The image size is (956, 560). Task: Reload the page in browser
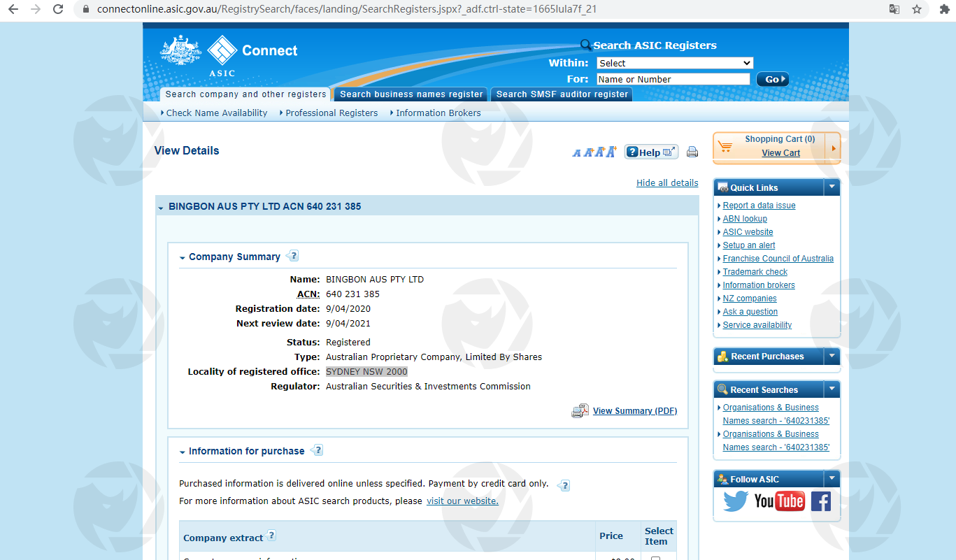pyautogui.click(x=58, y=10)
